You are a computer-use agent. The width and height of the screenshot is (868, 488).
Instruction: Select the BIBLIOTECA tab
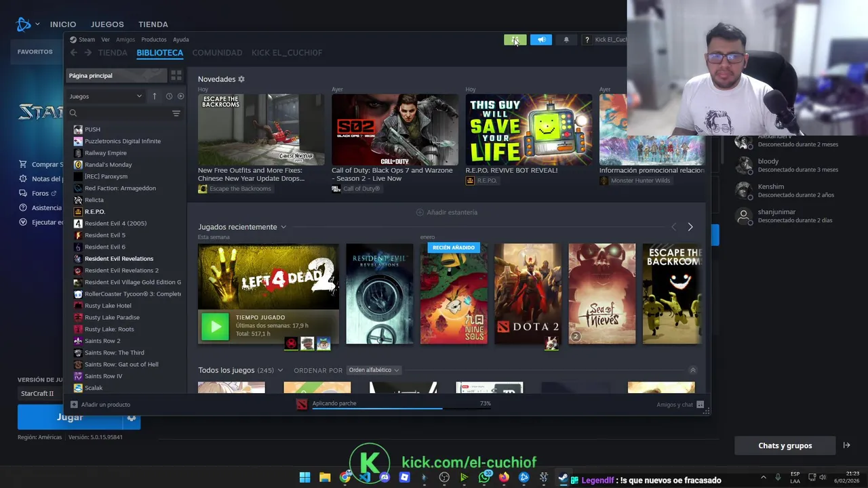click(x=160, y=53)
